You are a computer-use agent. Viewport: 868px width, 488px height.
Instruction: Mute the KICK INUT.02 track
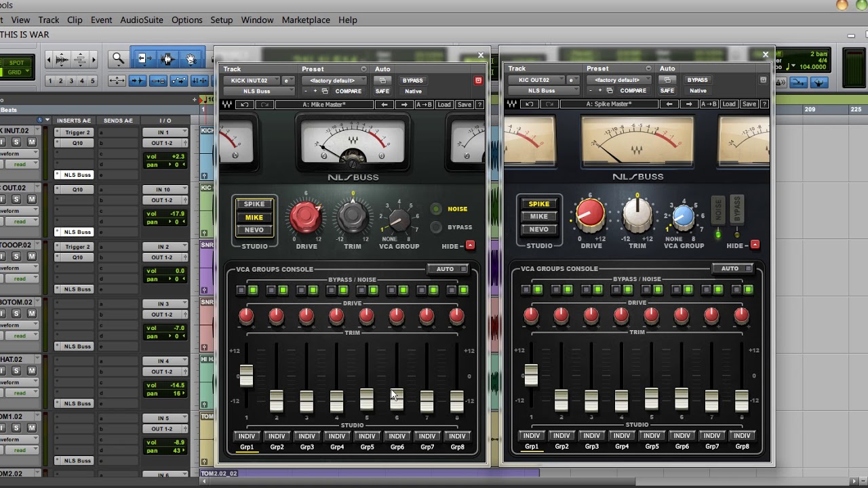33,142
